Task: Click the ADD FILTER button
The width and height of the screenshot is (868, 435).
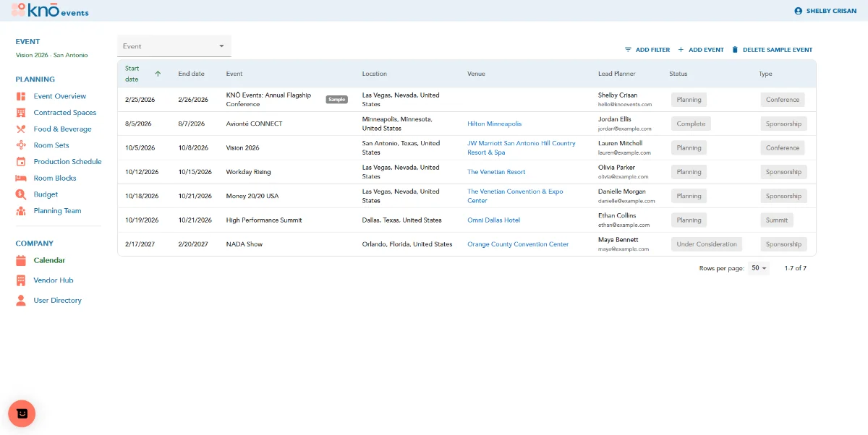Action: pos(647,50)
